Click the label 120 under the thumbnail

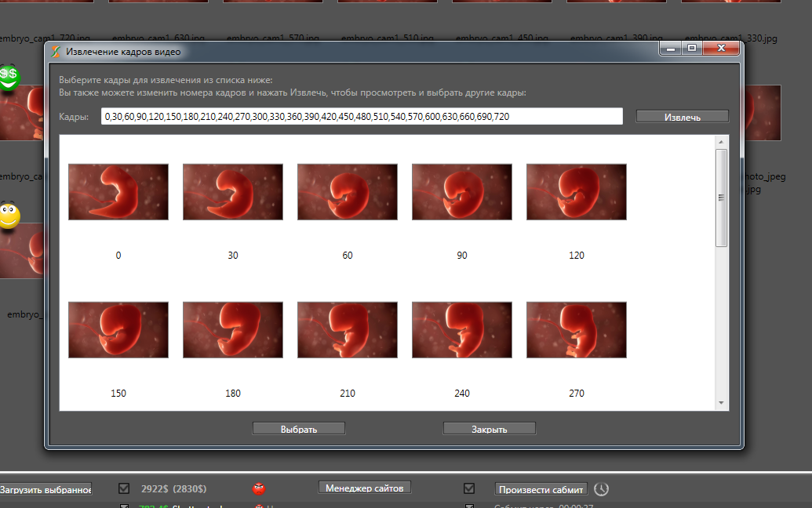click(x=577, y=255)
